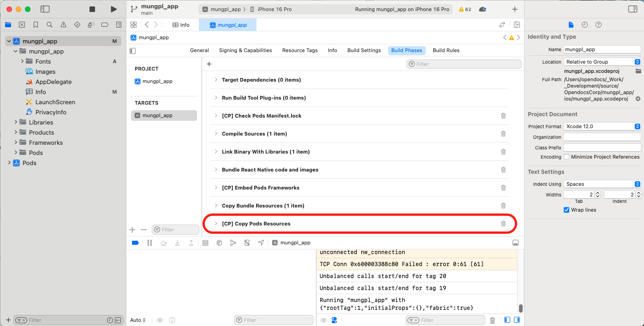The width and height of the screenshot is (644, 326).
Task: Switch to the quick help inspector
Action: (x=598, y=25)
